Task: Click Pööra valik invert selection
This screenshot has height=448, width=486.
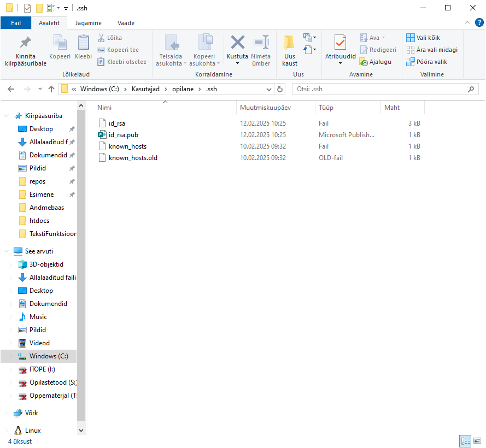Action: 426,62
